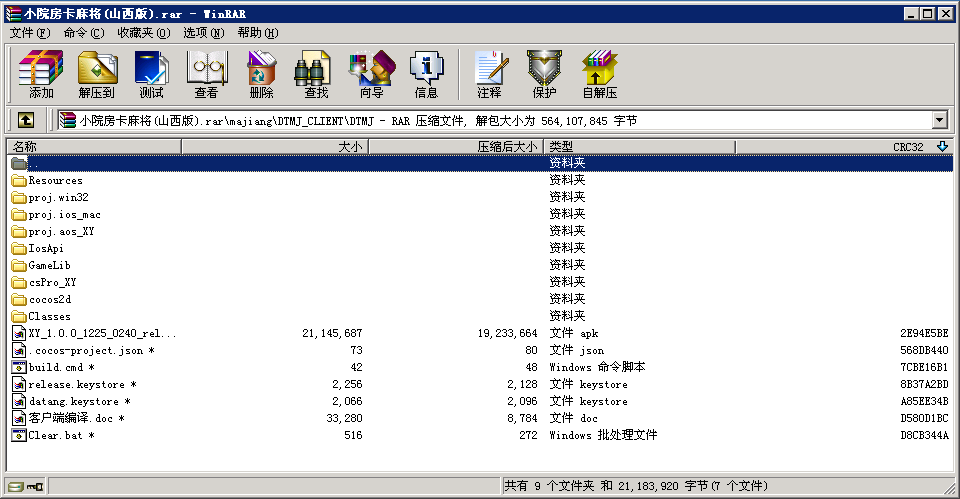This screenshot has height=499, width=960.
Task: Click the Protect (保护) archive icon
Action: click(544, 74)
